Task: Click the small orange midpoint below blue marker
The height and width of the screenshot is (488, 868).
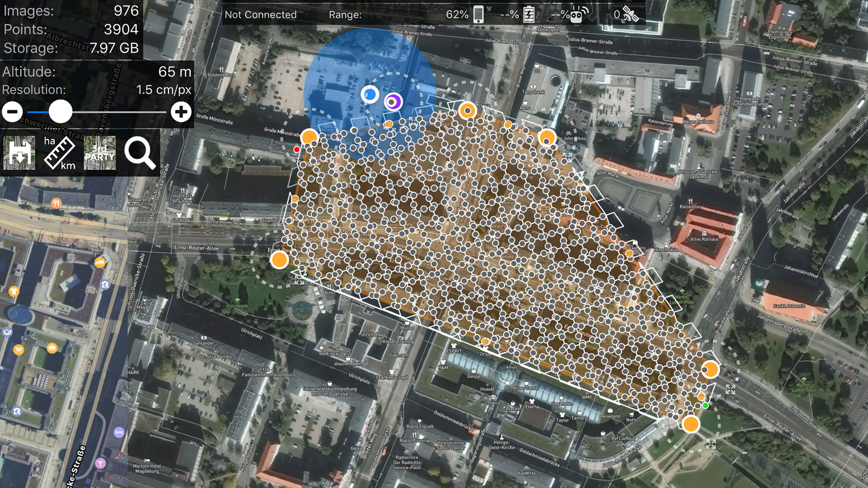Action: [389, 124]
